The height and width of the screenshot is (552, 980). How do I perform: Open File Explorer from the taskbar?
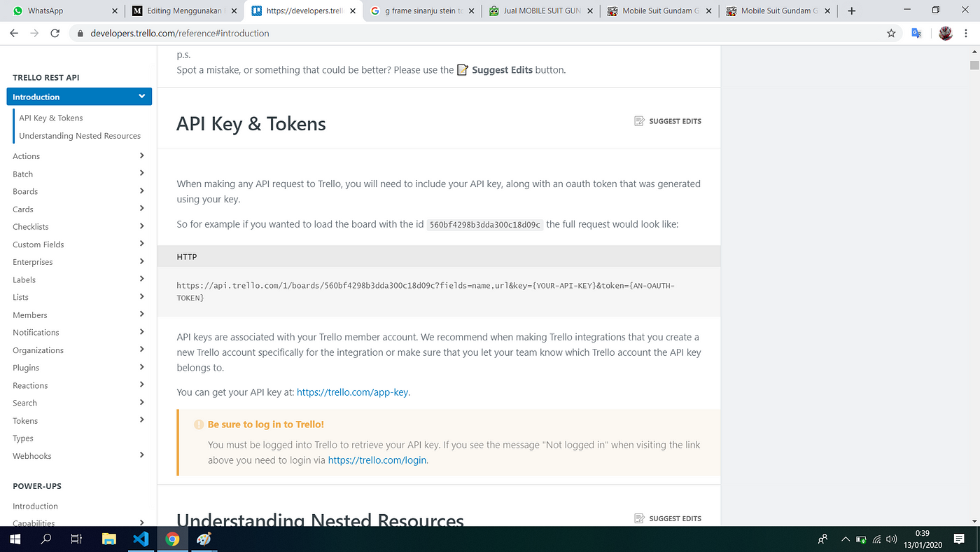(109, 539)
